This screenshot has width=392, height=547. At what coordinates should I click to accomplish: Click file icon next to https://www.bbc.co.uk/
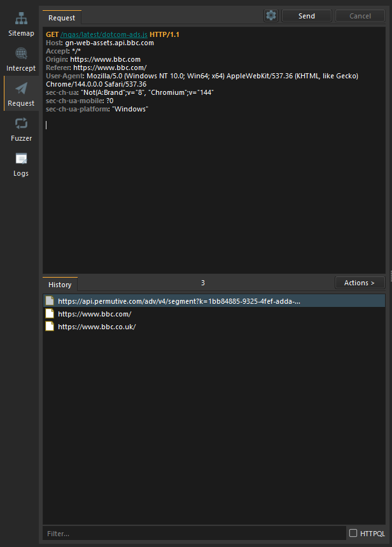(x=50, y=327)
